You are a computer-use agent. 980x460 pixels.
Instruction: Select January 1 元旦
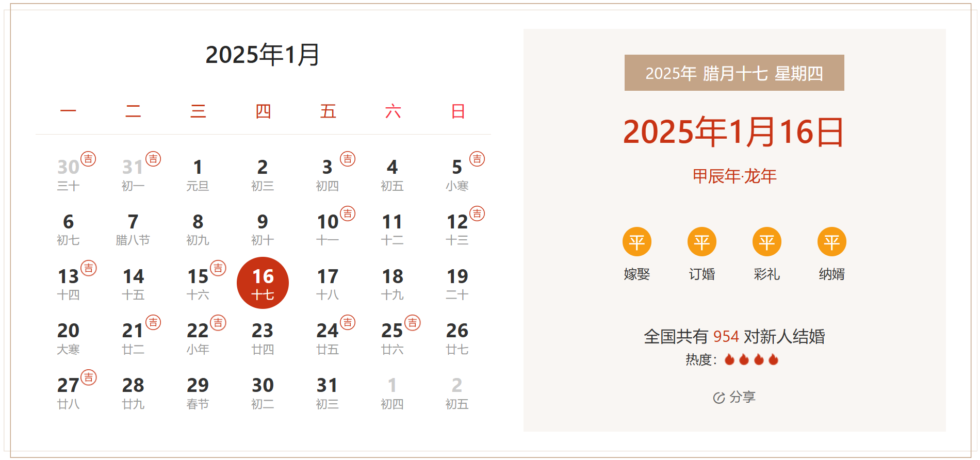(198, 175)
